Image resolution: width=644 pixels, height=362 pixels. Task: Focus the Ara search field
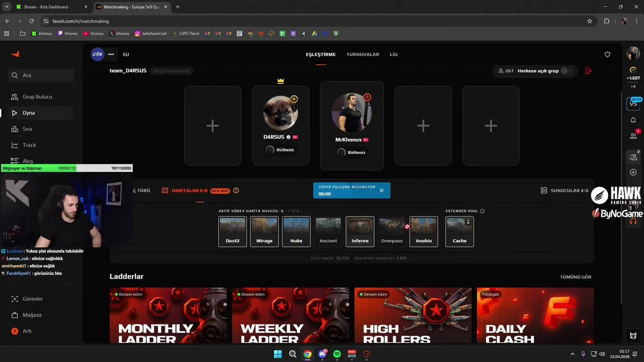coord(41,75)
